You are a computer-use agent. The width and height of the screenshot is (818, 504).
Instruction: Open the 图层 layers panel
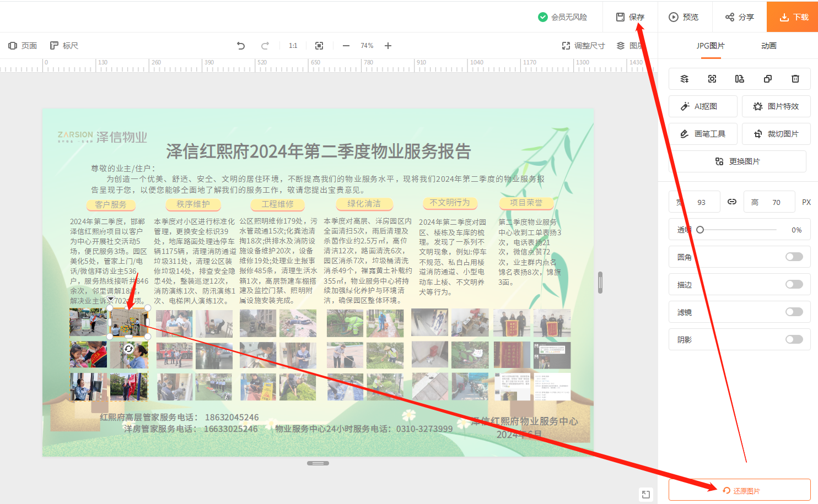coord(629,46)
